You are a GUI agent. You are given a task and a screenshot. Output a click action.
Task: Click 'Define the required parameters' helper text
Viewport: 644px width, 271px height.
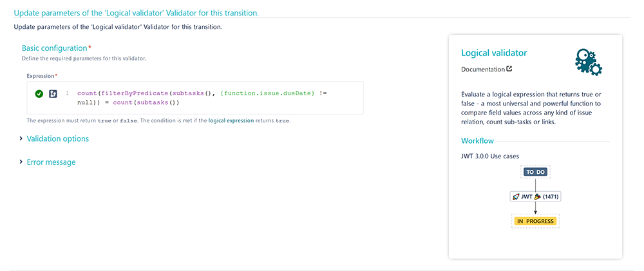[x=84, y=59]
